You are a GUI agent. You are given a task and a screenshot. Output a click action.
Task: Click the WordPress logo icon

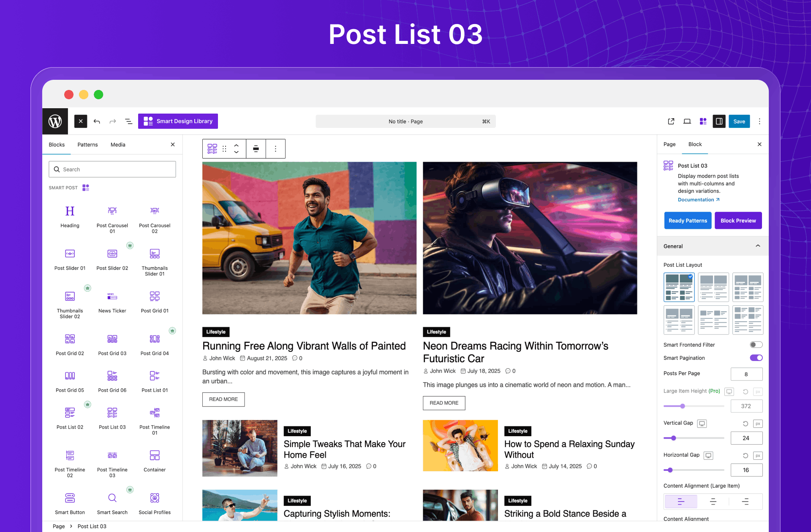pos(55,122)
